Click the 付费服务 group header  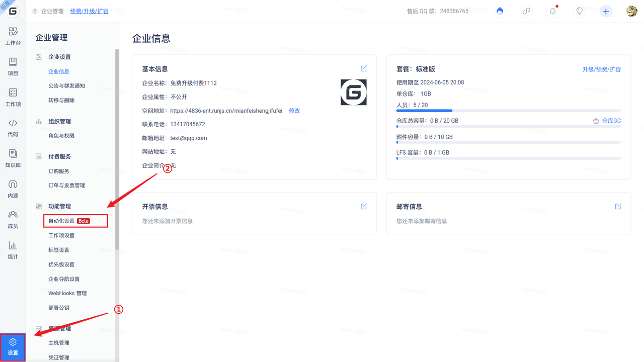point(59,157)
